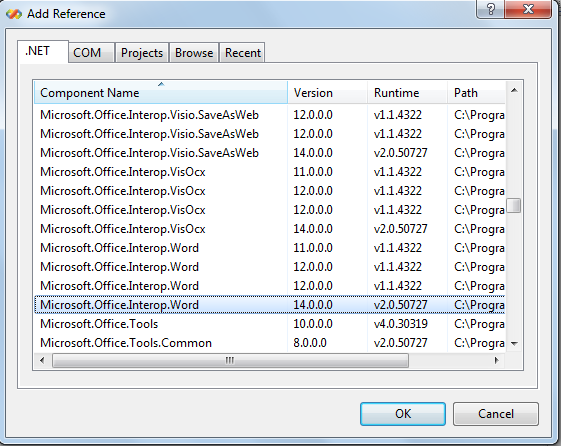Click the vertical scrollbar down arrow
Image resolution: width=561 pixels, height=446 pixels.
[514, 344]
